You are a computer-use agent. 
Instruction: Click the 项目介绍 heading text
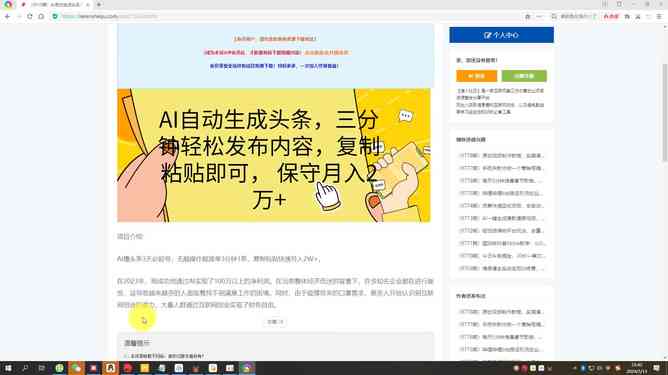(130, 236)
